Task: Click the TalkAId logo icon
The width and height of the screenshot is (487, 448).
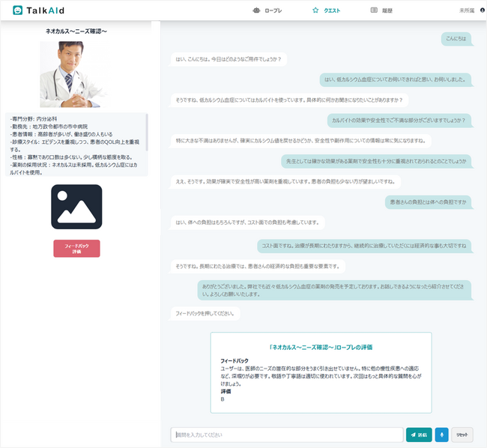Action: [17, 10]
